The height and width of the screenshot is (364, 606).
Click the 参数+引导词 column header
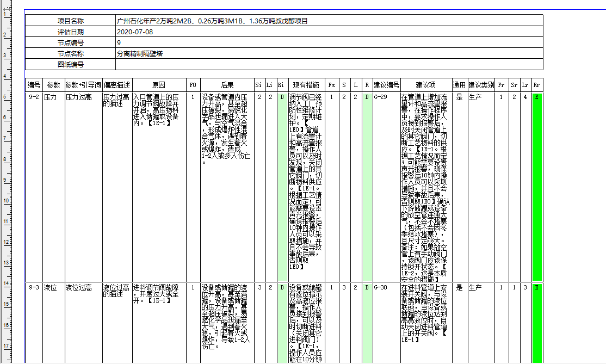click(x=83, y=85)
